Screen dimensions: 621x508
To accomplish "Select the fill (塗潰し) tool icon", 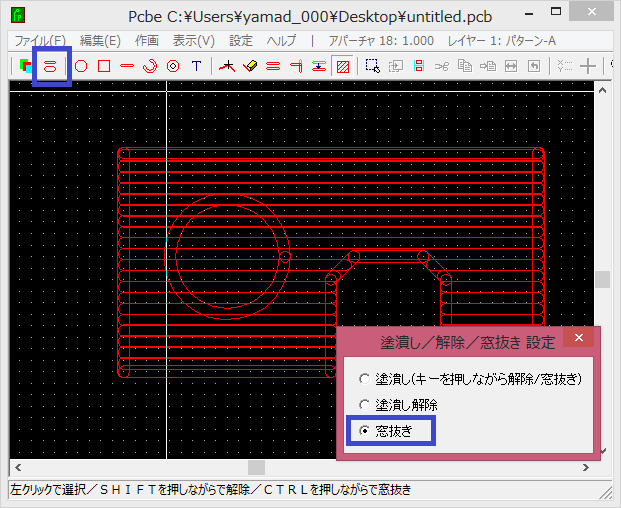I will click(50, 66).
